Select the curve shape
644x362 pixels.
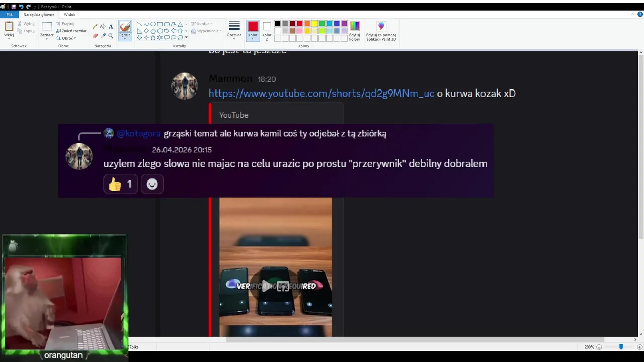coord(146,24)
